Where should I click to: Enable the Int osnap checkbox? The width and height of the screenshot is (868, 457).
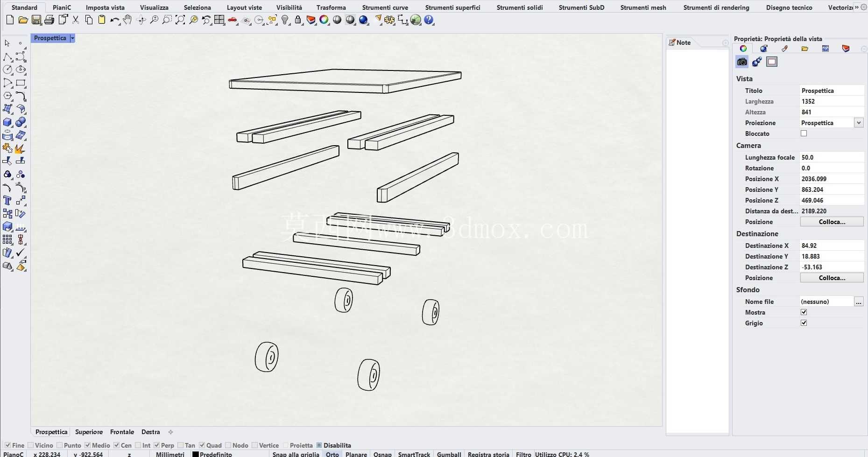click(x=138, y=445)
